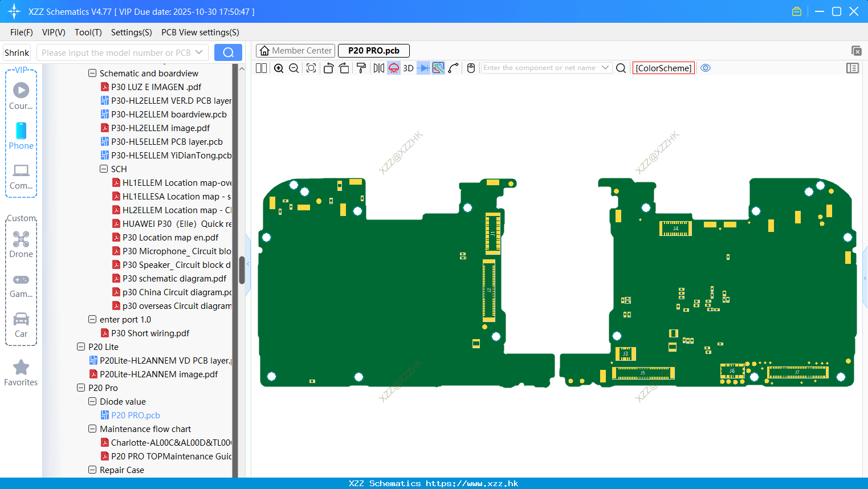Screen dimensions: 868x489
Task: Rotate board counterclockwise icon
Action: click(328, 68)
